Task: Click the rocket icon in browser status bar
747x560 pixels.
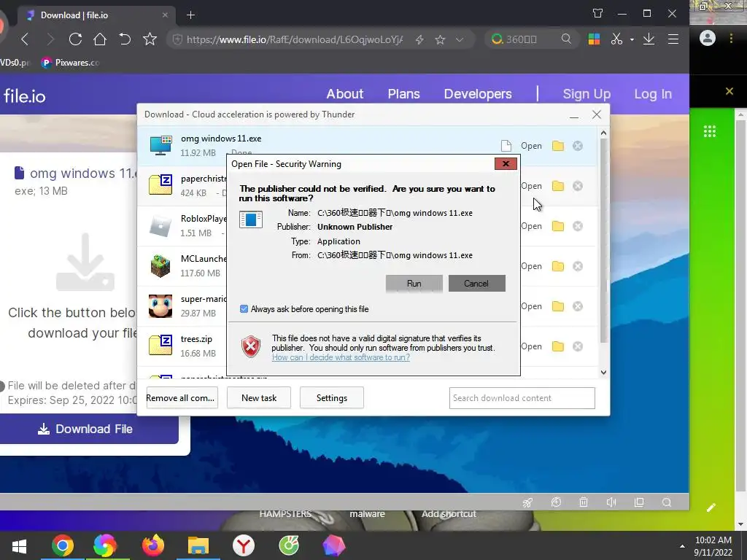Action: [x=527, y=502]
